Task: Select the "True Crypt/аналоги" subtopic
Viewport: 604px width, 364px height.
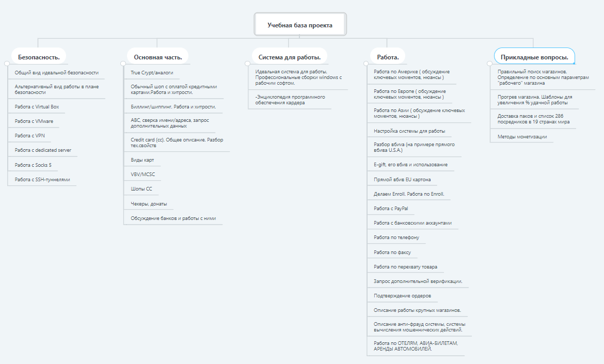Action: click(x=152, y=73)
